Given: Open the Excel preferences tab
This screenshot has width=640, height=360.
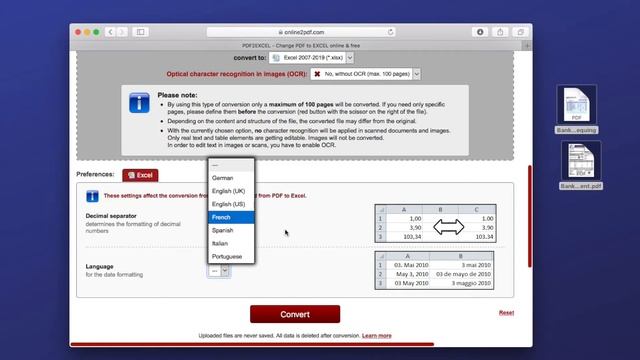Looking at the screenshot, I should click(x=140, y=175).
